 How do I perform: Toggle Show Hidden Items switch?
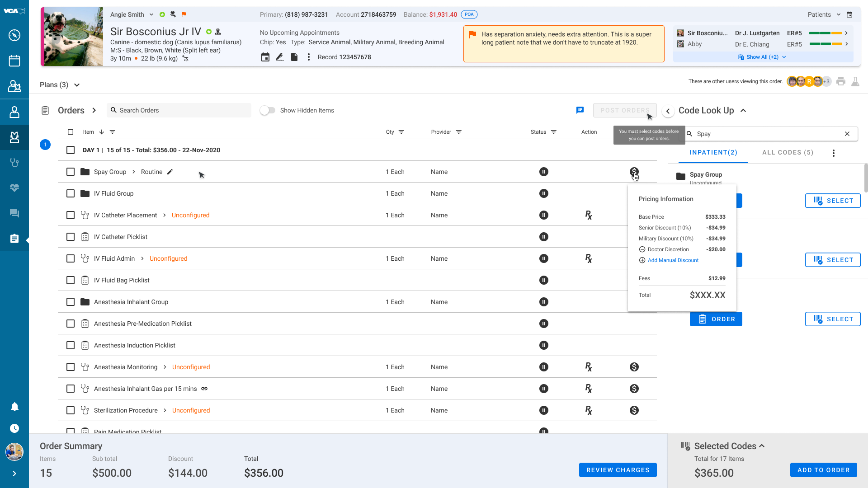[x=267, y=110]
